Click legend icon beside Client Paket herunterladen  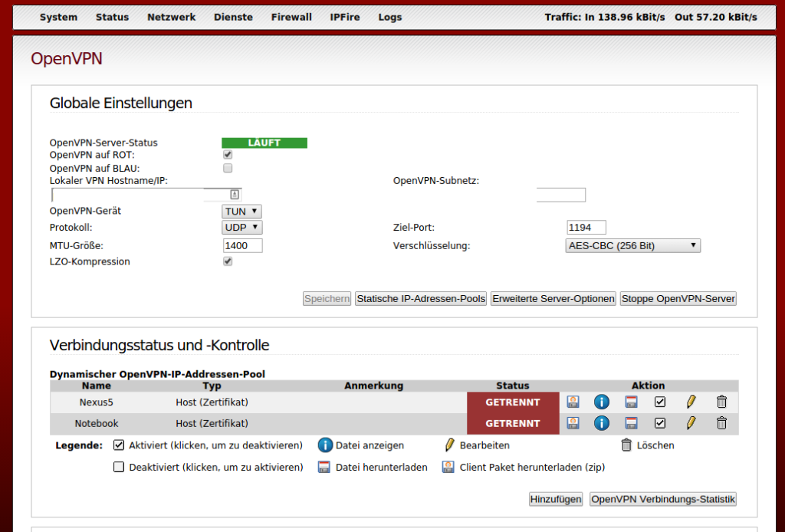coord(448,468)
